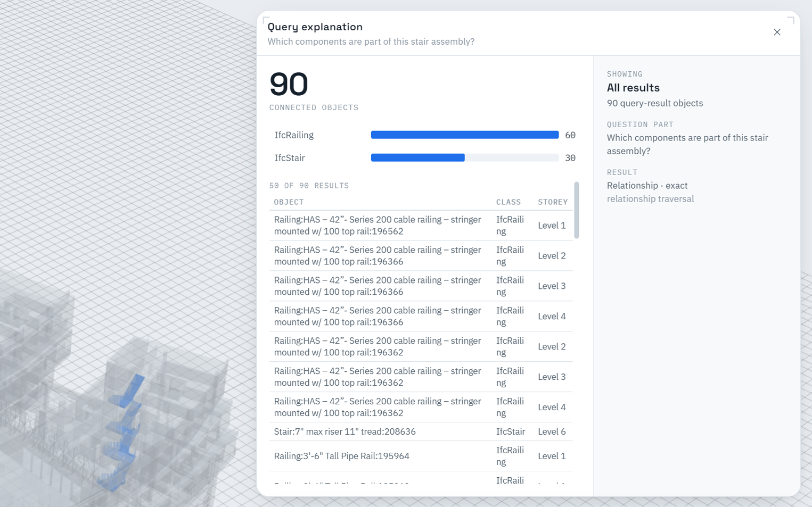Click the IfcRailing category label
812x507 pixels.
click(294, 135)
